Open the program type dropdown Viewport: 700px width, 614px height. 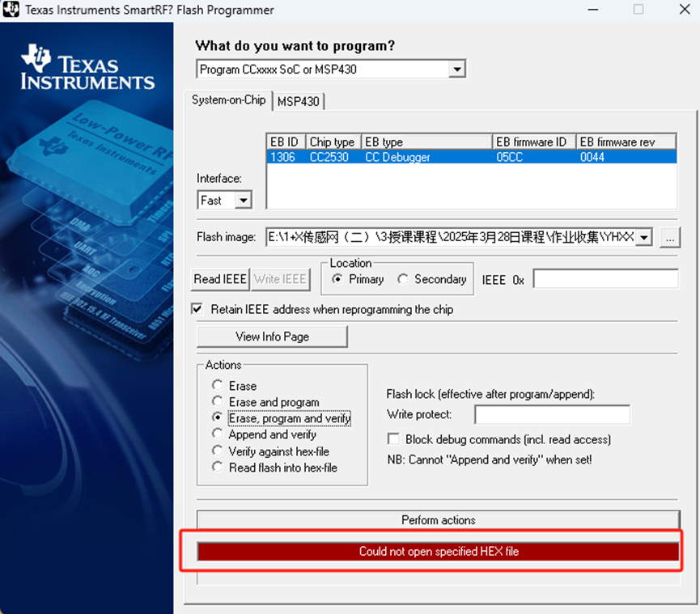point(457,70)
